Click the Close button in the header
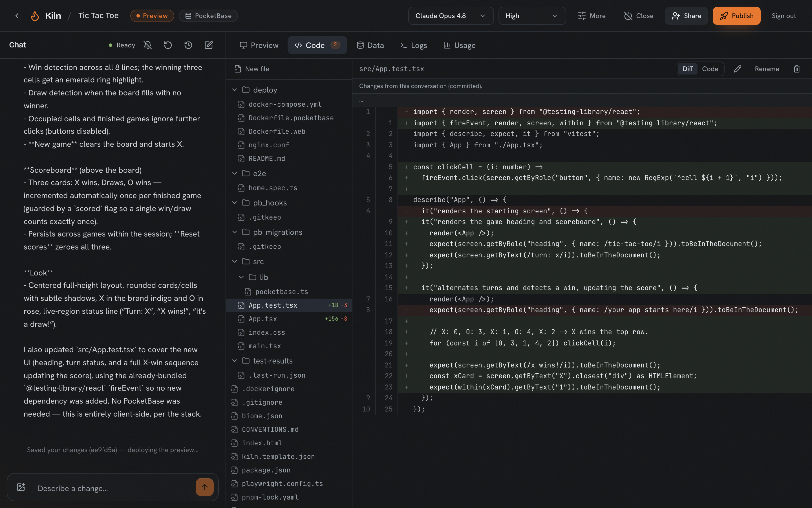The height and width of the screenshot is (508, 812). (x=639, y=16)
